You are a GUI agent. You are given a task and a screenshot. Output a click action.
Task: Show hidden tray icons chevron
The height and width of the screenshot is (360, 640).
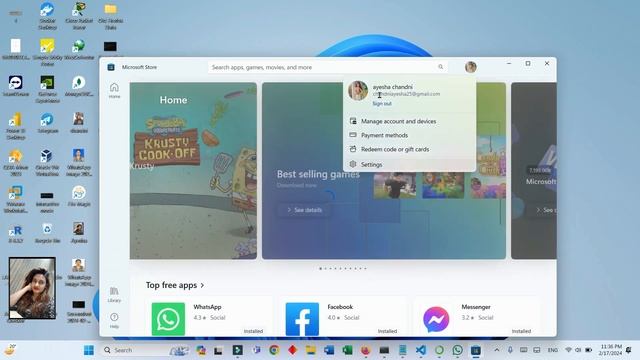497,350
